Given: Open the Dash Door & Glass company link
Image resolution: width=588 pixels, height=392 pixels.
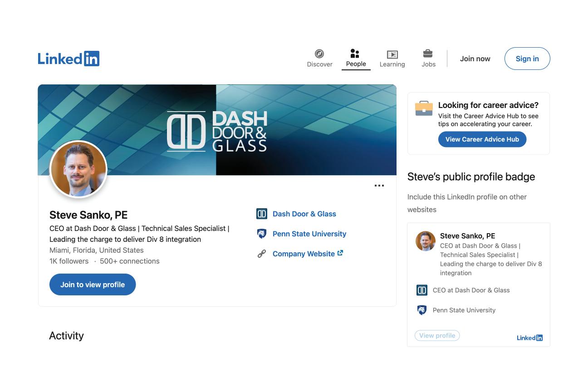Looking at the screenshot, I should click(304, 214).
